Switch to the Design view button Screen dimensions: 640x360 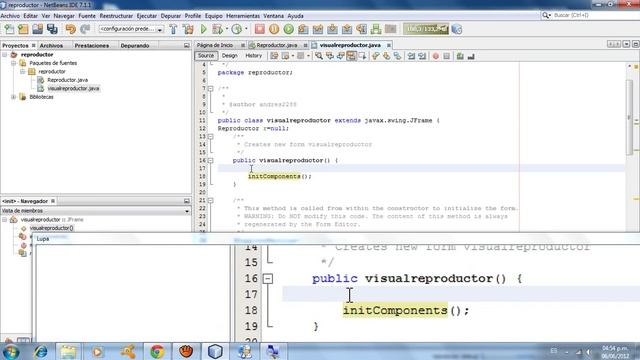point(229,56)
